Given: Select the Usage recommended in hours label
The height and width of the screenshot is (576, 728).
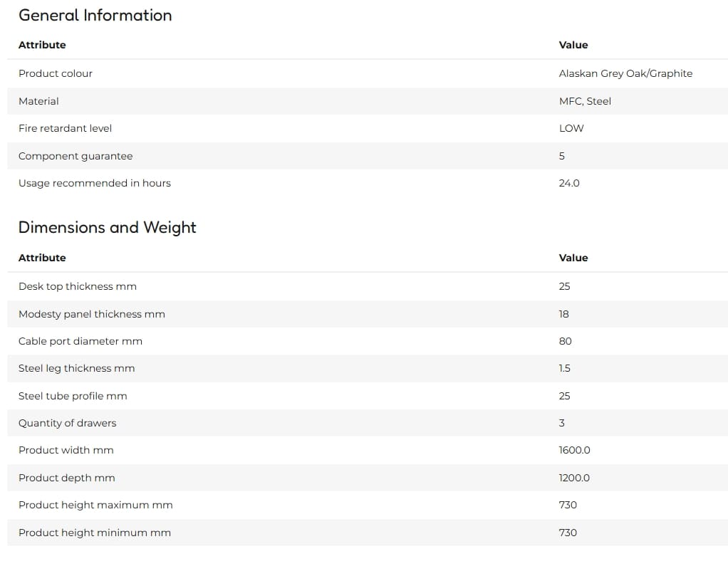Looking at the screenshot, I should coord(95,183).
